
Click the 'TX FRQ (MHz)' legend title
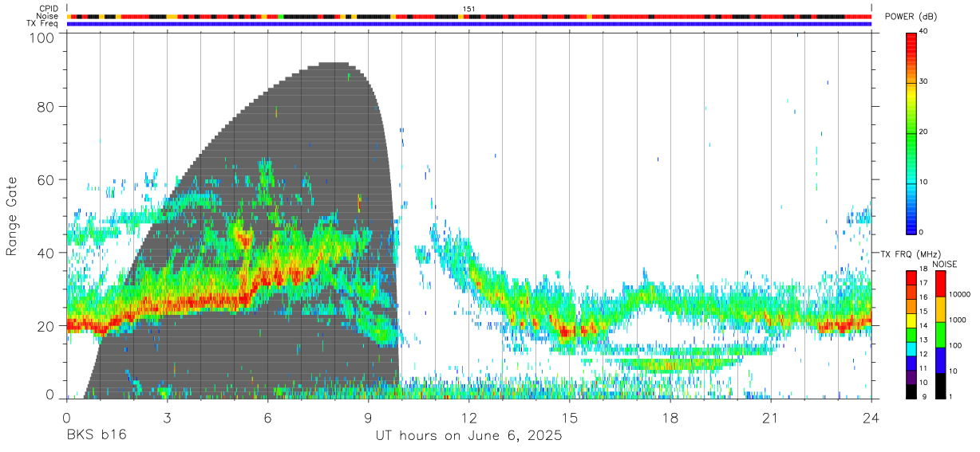point(911,254)
